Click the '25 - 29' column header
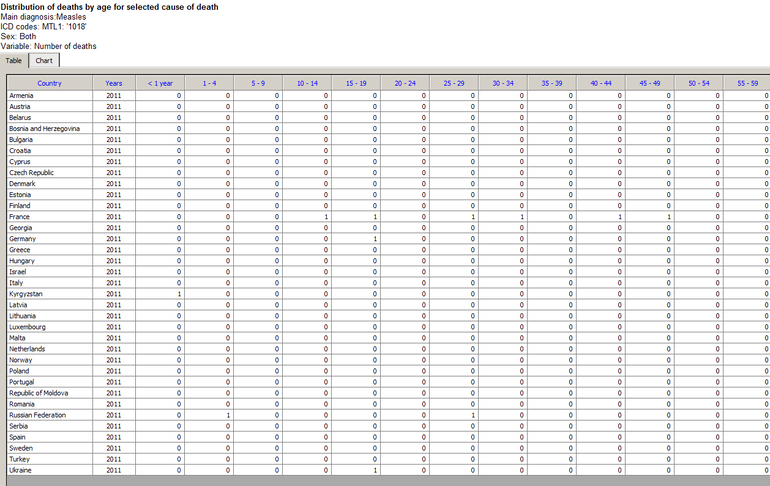 454,83
